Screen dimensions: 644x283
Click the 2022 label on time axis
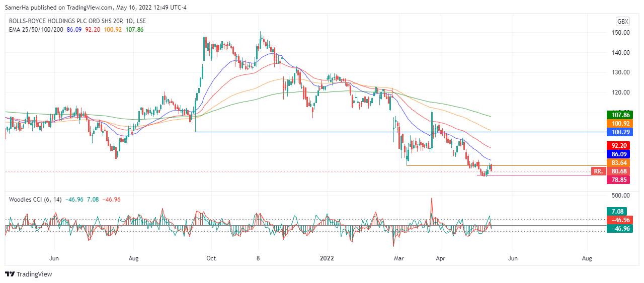point(327,258)
